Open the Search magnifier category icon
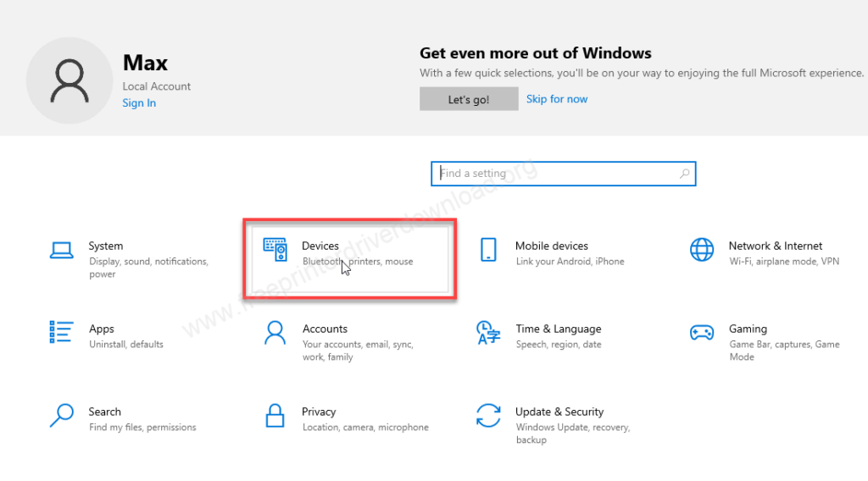The height and width of the screenshot is (481, 868). click(x=61, y=415)
